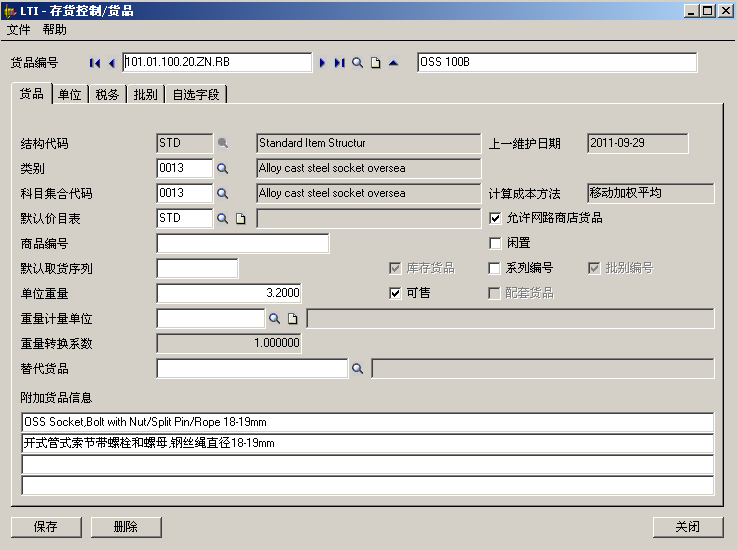The image size is (737, 550).
Task: Enable the 闲置 checkbox
Action: pos(495,243)
